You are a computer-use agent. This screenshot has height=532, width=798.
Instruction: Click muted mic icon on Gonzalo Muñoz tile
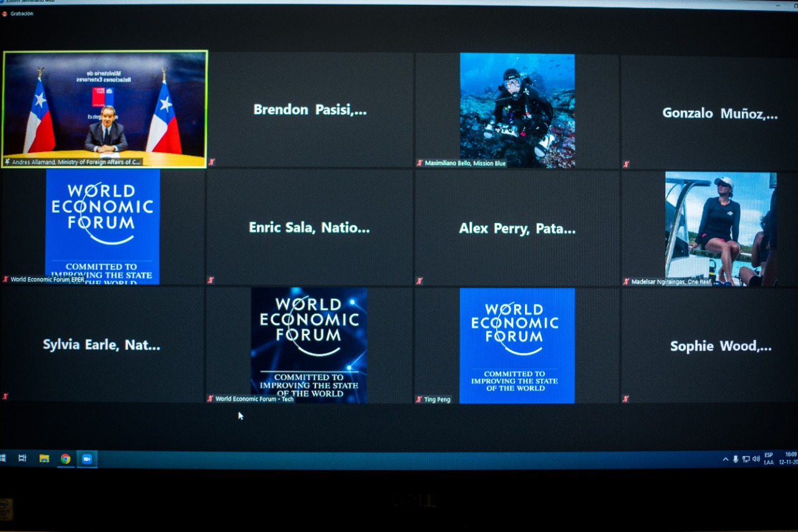625,164
